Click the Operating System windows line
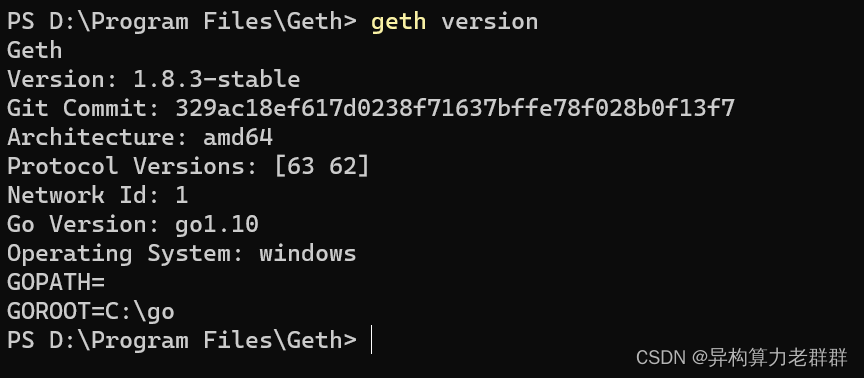864x378 pixels. point(182,253)
